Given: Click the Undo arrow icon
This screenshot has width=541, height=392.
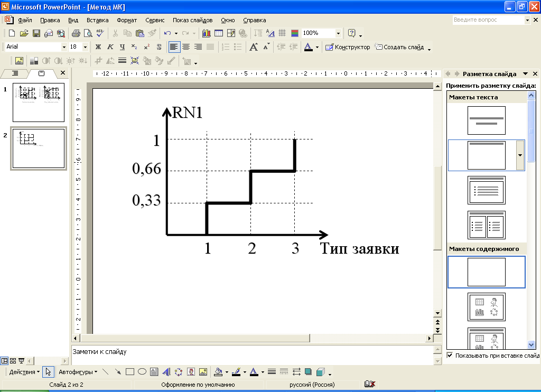Looking at the screenshot, I should click(x=167, y=33).
